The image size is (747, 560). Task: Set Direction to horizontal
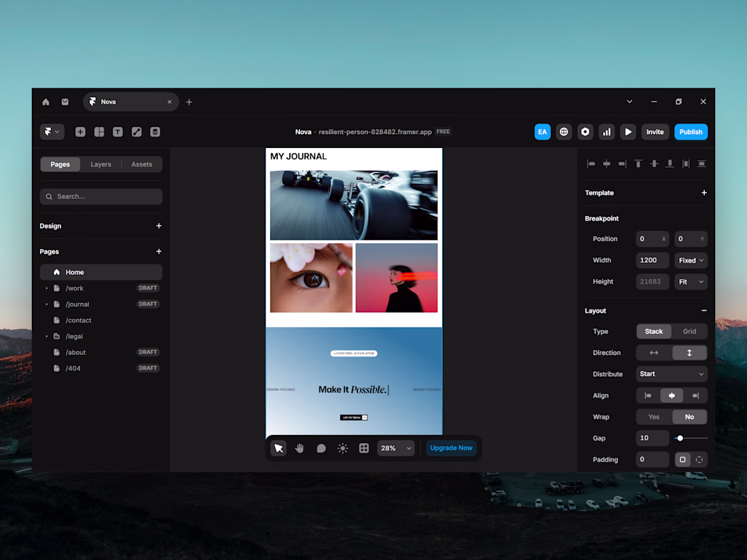tap(653, 353)
